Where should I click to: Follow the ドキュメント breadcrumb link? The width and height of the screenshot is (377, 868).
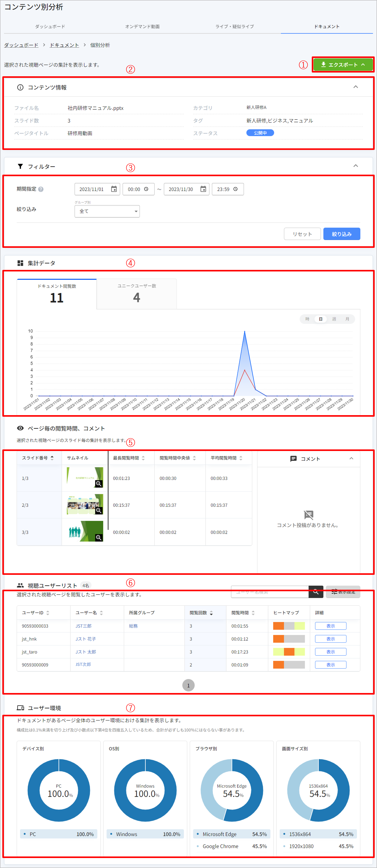pos(64,45)
